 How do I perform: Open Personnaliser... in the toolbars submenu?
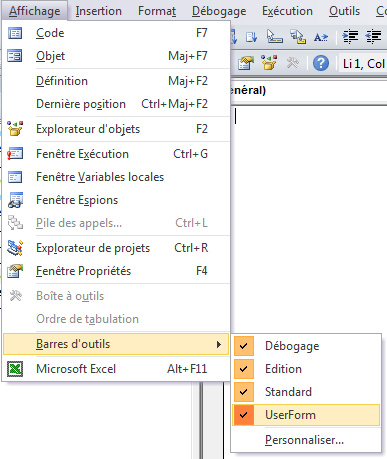pos(306,440)
